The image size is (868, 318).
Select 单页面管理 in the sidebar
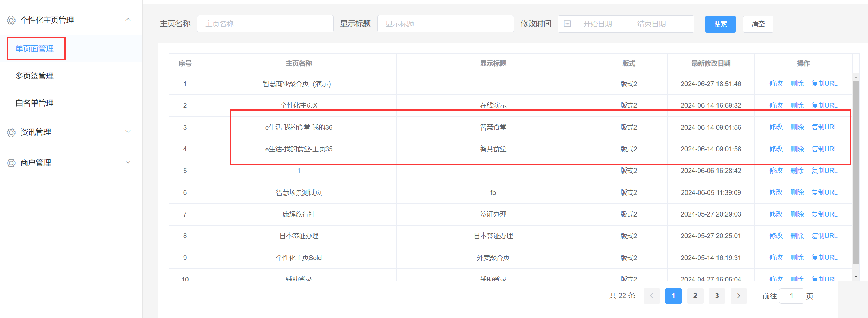click(34, 49)
